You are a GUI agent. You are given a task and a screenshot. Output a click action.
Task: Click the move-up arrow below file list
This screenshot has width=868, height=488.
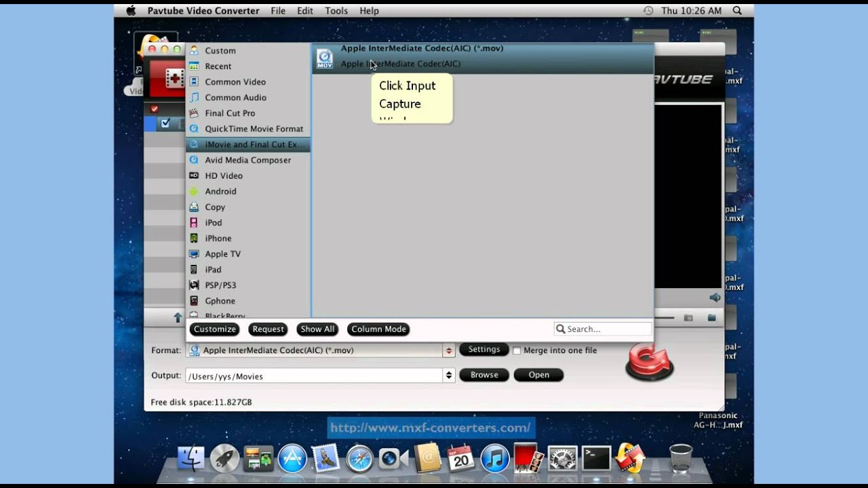(x=178, y=317)
